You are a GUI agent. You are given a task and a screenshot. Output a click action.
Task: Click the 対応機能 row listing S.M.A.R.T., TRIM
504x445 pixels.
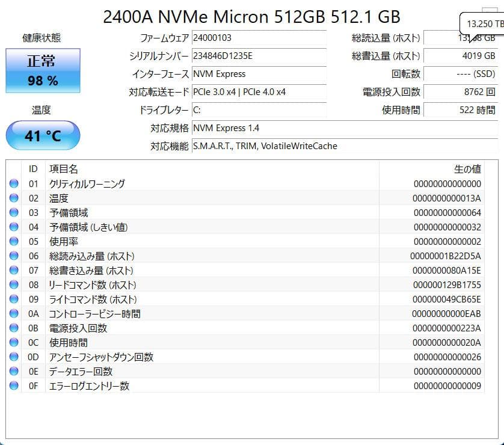pos(263,146)
